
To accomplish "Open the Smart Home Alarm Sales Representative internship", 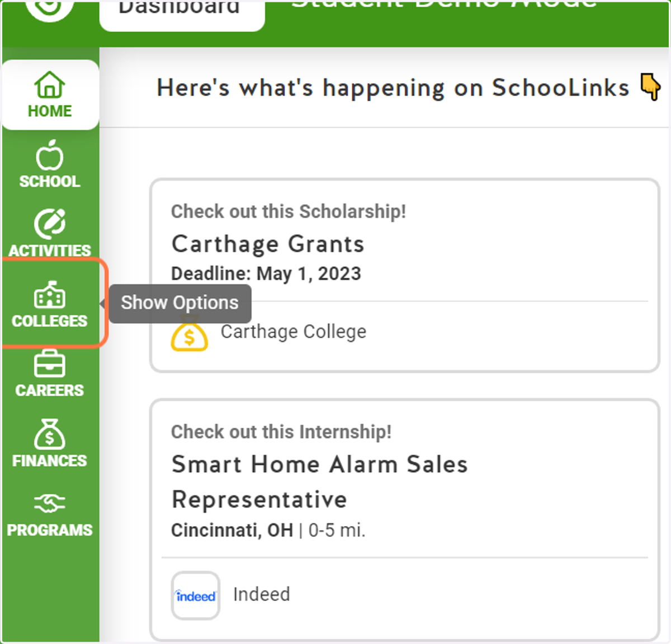I will click(319, 481).
